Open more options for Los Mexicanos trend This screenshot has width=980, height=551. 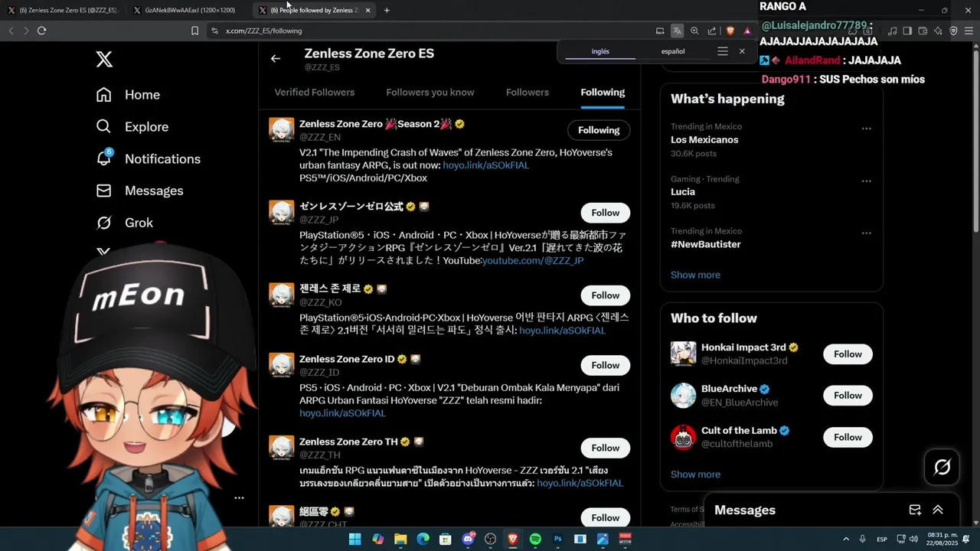(x=867, y=129)
